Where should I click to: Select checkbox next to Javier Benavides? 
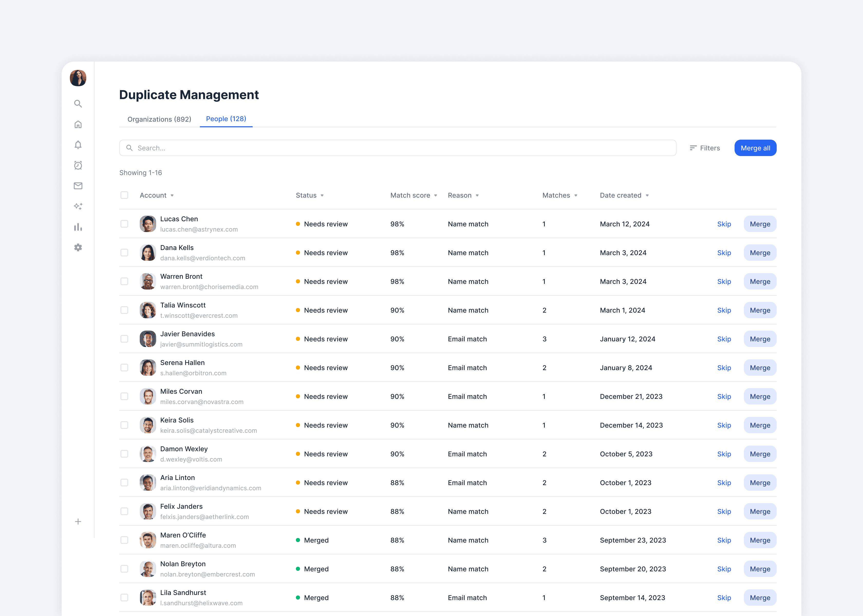[124, 339]
